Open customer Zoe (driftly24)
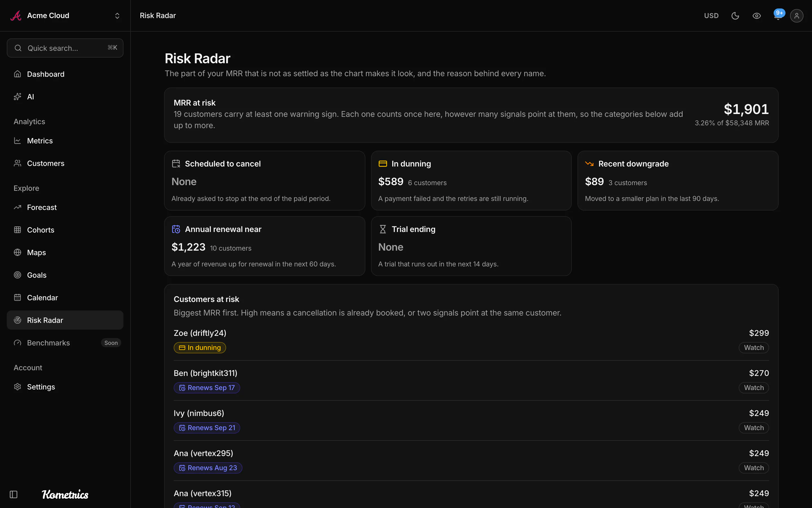Image resolution: width=812 pixels, height=508 pixels. (x=200, y=333)
